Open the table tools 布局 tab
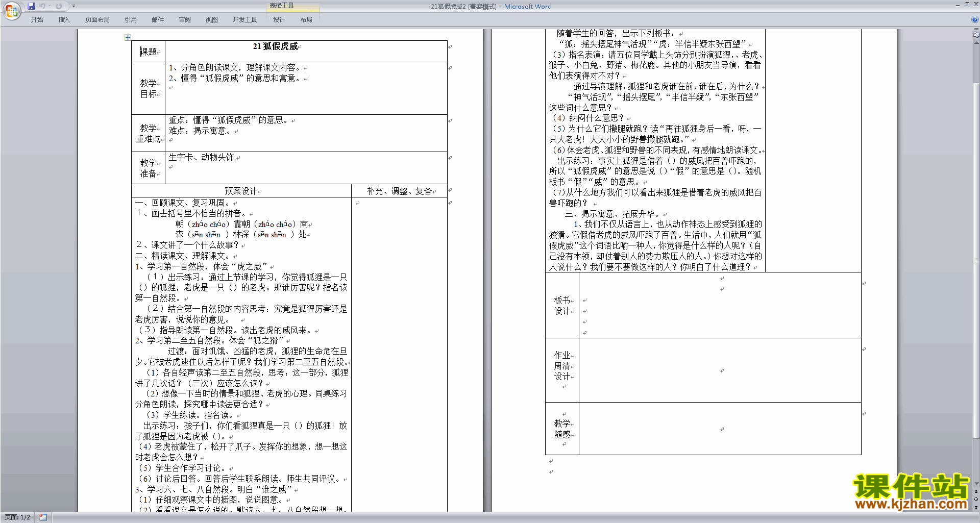The height and width of the screenshot is (523, 980). 306,19
